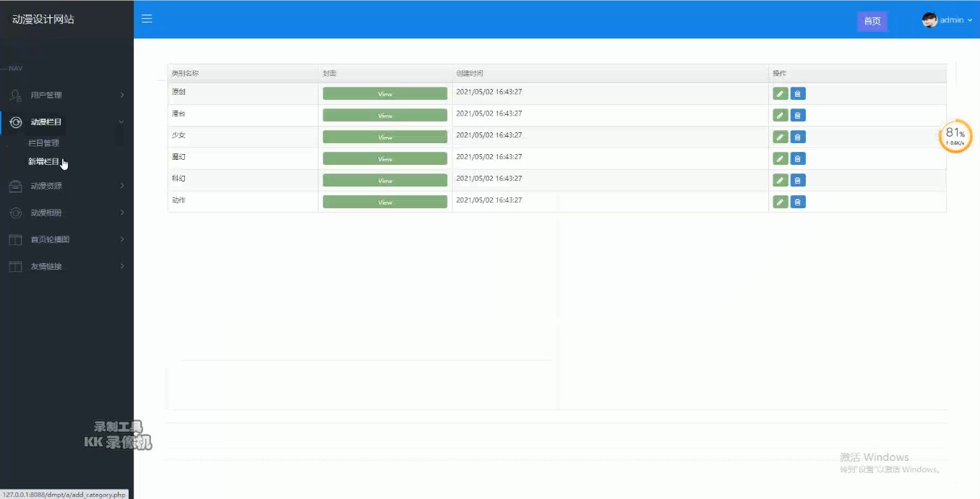980x499 pixels.
Task: Edit the 港台 category with pencil icon
Action: (x=780, y=116)
